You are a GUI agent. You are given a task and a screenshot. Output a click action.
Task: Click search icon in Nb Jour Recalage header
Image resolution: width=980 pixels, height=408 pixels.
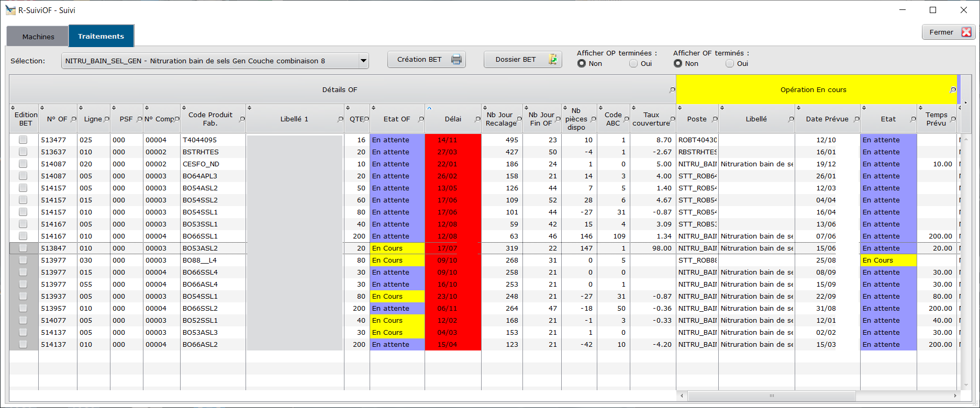click(519, 120)
